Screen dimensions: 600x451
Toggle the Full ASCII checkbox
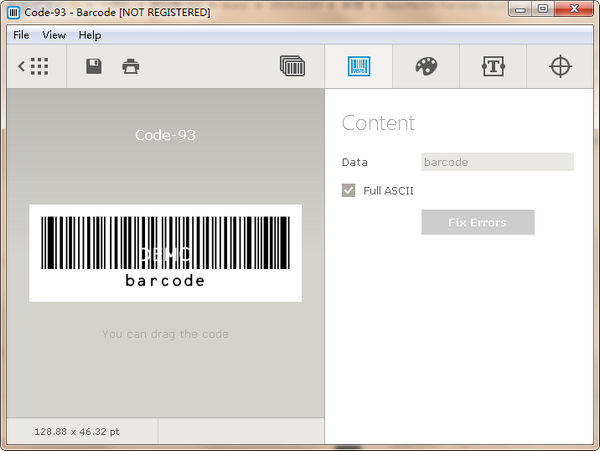tap(349, 190)
